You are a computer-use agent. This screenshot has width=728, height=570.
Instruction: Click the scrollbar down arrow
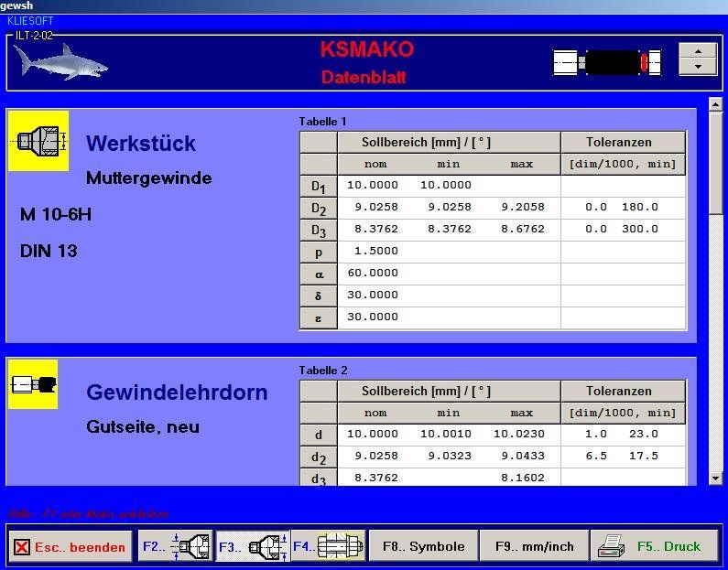coord(715,479)
